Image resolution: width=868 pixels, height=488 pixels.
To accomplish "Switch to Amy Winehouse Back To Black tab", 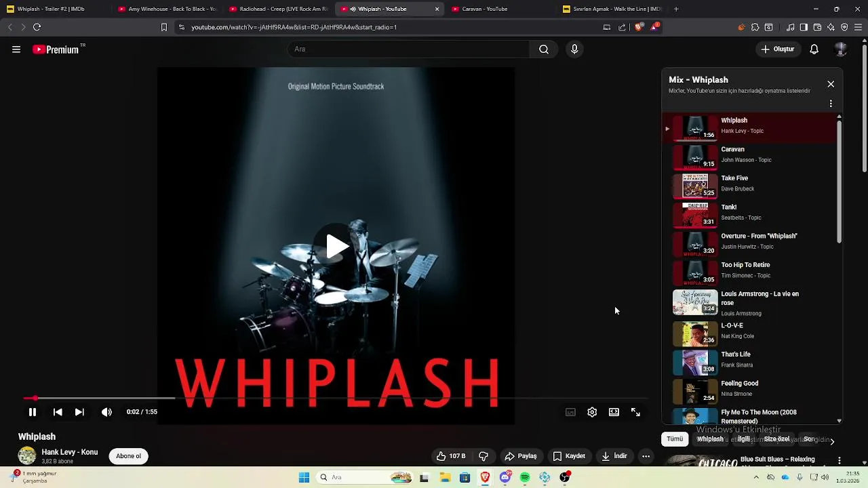I will pyautogui.click(x=166, y=9).
